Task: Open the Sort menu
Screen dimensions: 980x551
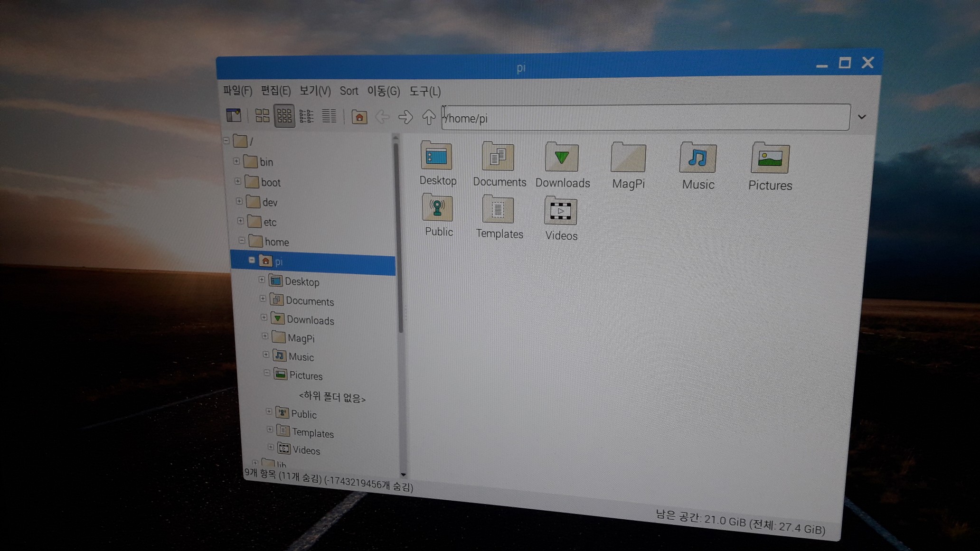Action: (349, 91)
